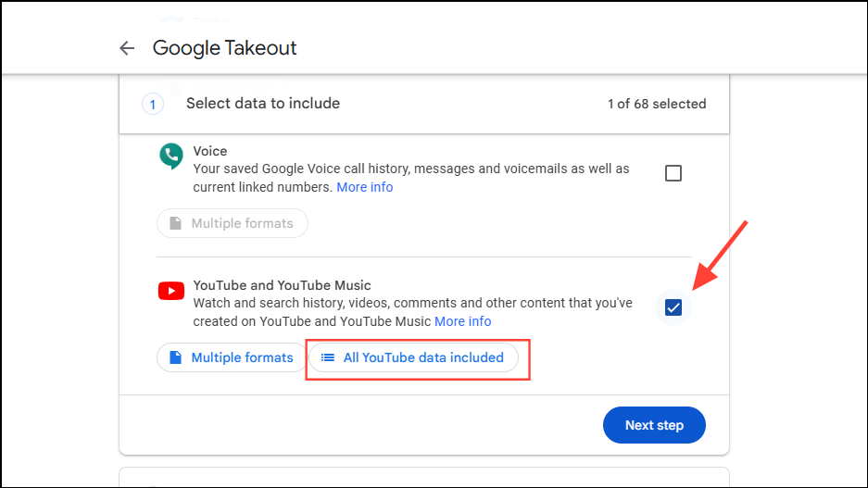Open More info link for YouTube Music

[462, 321]
